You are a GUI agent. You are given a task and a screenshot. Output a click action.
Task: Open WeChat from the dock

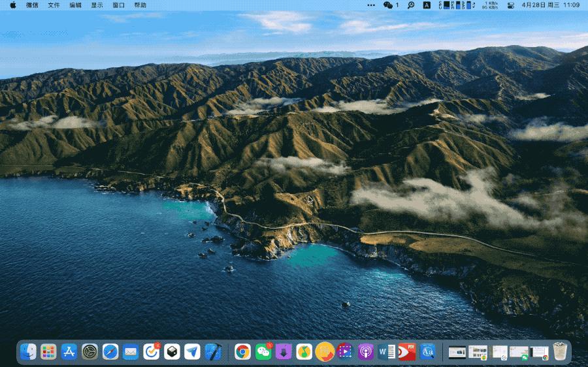pos(263,352)
